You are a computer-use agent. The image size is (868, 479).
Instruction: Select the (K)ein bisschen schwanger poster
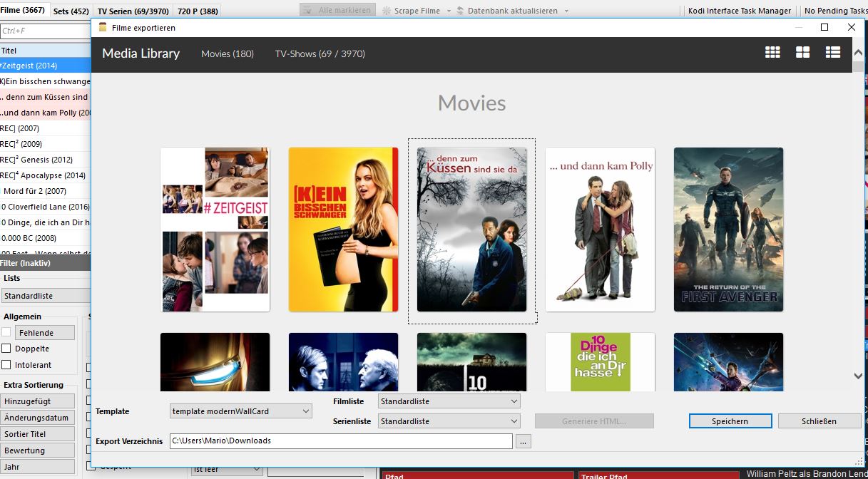coord(344,230)
